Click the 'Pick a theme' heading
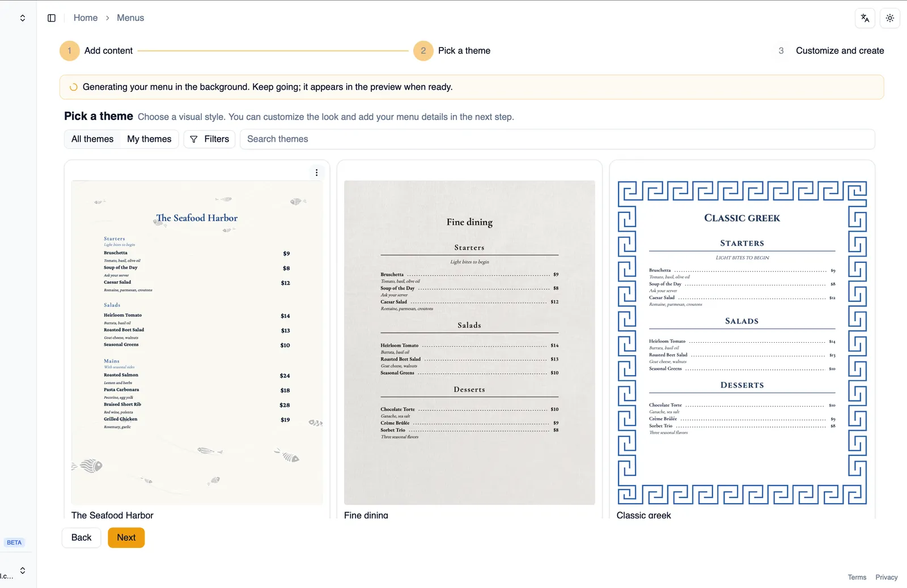The height and width of the screenshot is (588, 907). tap(99, 116)
